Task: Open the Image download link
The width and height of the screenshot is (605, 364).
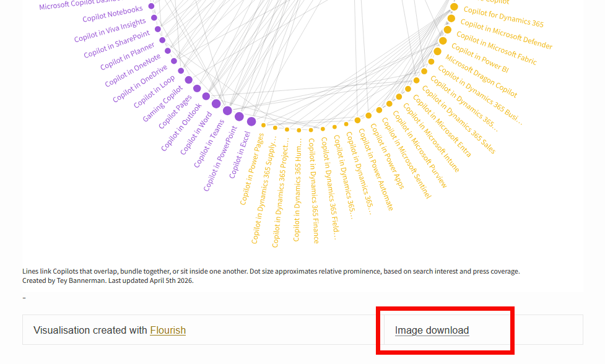Action: (x=432, y=331)
